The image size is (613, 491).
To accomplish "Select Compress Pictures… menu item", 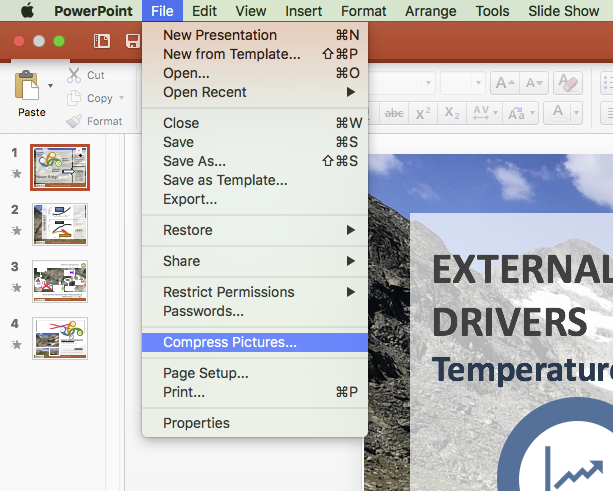I will click(x=255, y=342).
